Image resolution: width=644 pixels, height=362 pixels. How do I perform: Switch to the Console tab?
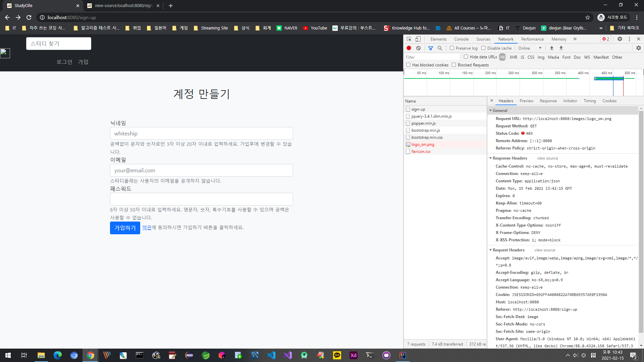tap(461, 39)
